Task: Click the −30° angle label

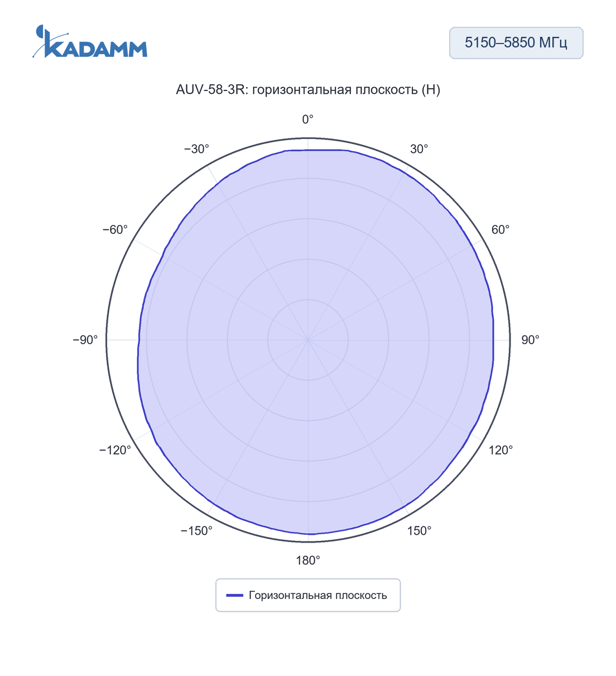Action: click(x=196, y=149)
